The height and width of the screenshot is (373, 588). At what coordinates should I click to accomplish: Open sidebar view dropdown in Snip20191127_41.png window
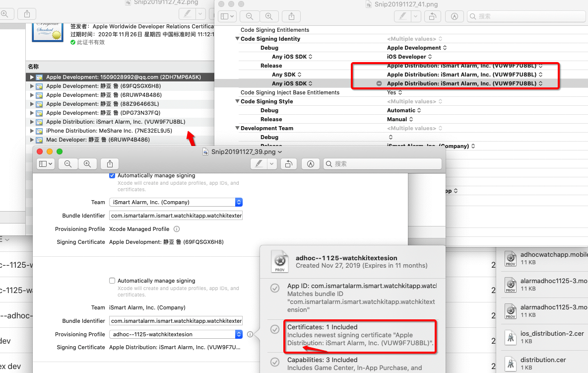tap(227, 16)
